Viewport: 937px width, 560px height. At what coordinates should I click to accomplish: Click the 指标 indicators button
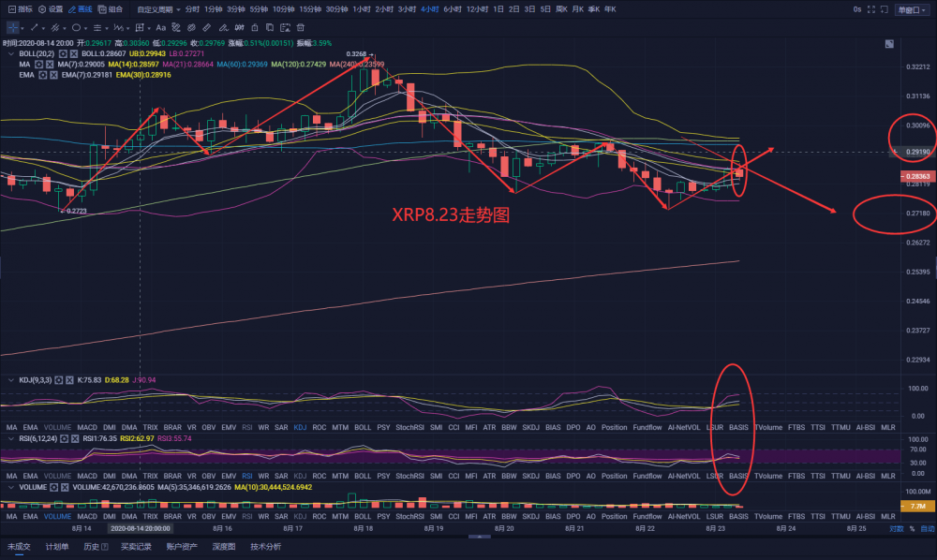(21, 9)
